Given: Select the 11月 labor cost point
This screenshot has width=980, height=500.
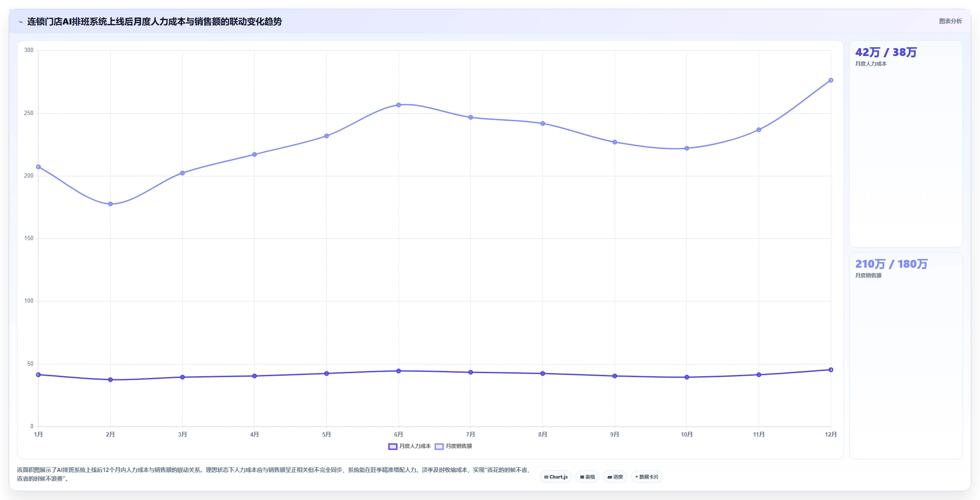Looking at the screenshot, I should [759, 374].
